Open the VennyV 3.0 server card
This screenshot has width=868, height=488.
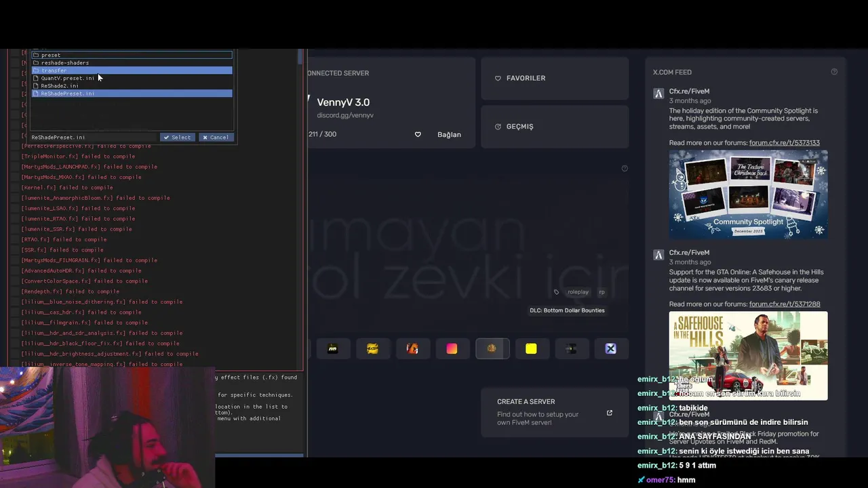pos(391,102)
